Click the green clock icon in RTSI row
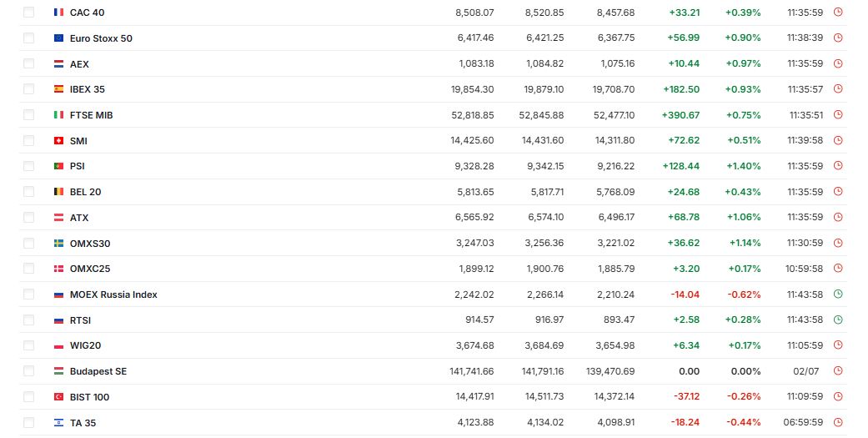Screen dimensions: 868x438 point(838,320)
